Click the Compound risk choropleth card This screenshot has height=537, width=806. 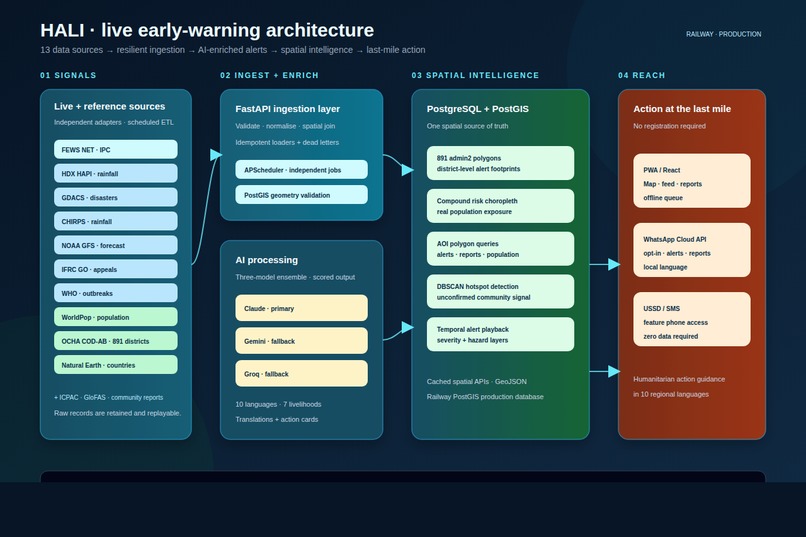(x=500, y=206)
